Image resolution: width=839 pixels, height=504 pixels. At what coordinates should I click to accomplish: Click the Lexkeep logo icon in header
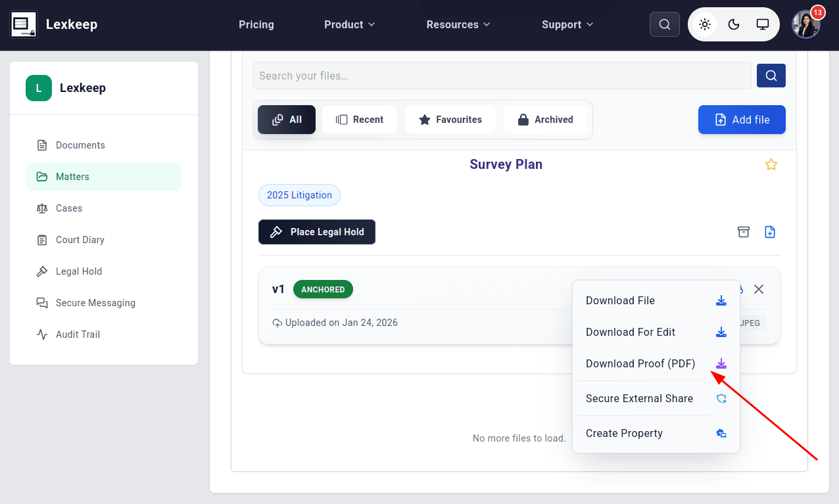pyautogui.click(x=24, y=24)
